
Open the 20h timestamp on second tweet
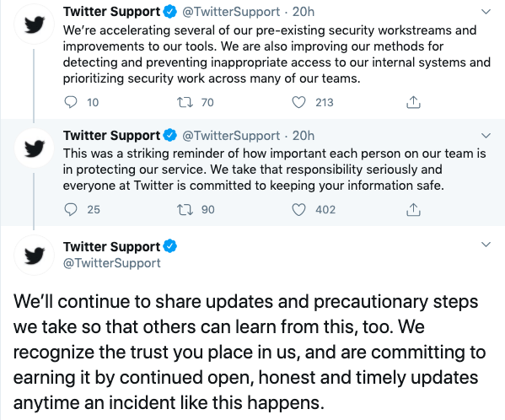303,136
